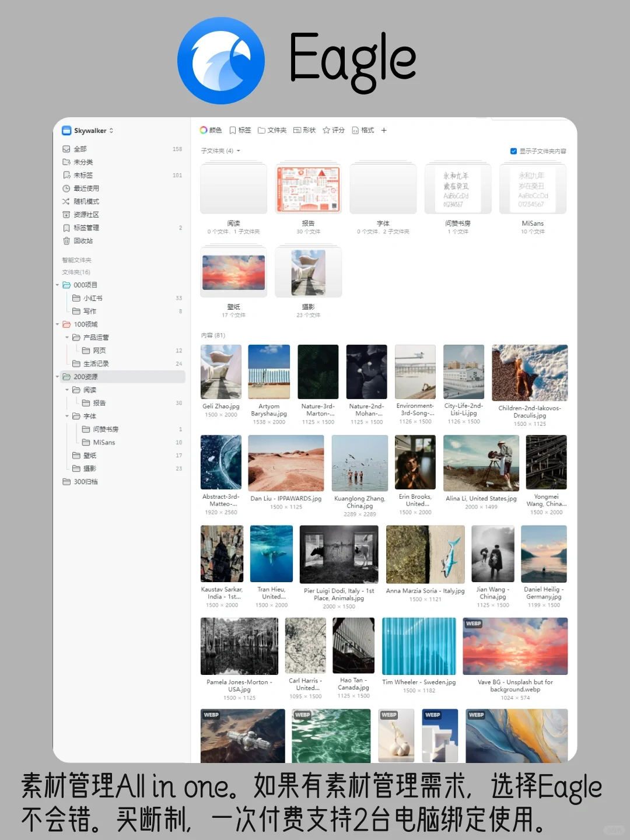The image size is (630, 840).
Task: Select Hao Tan - Canada.jpg image
Action: (353, 646)
